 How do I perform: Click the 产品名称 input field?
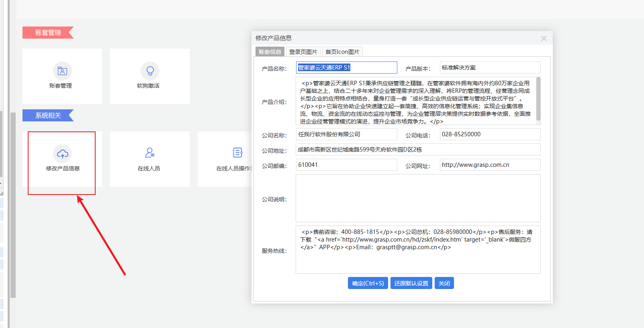pyautogui.click(x=347, y=68)
